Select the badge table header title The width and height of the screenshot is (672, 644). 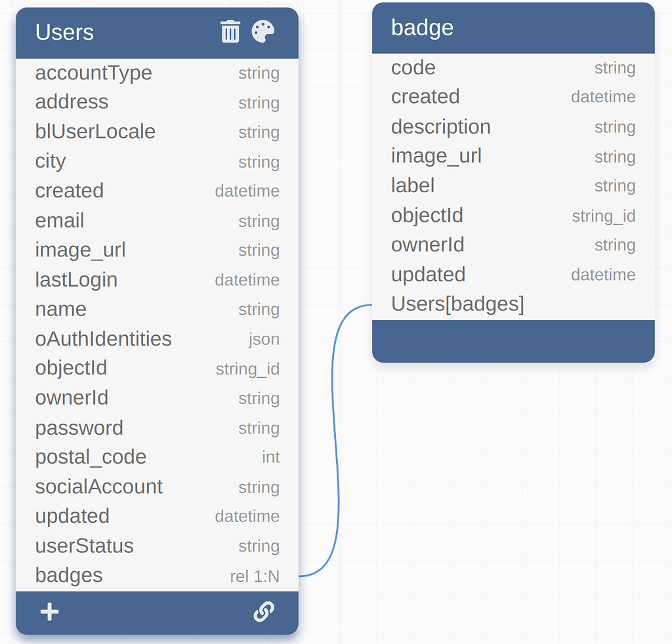422,28
